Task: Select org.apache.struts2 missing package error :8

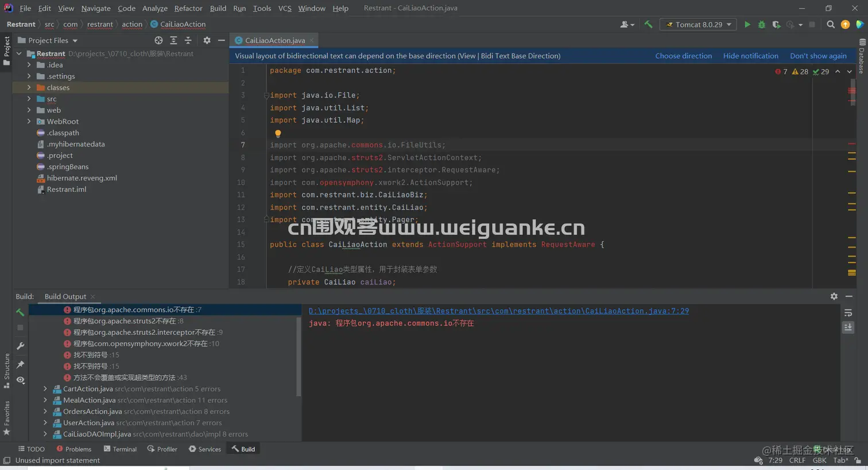Action: (x=123, y=321)
